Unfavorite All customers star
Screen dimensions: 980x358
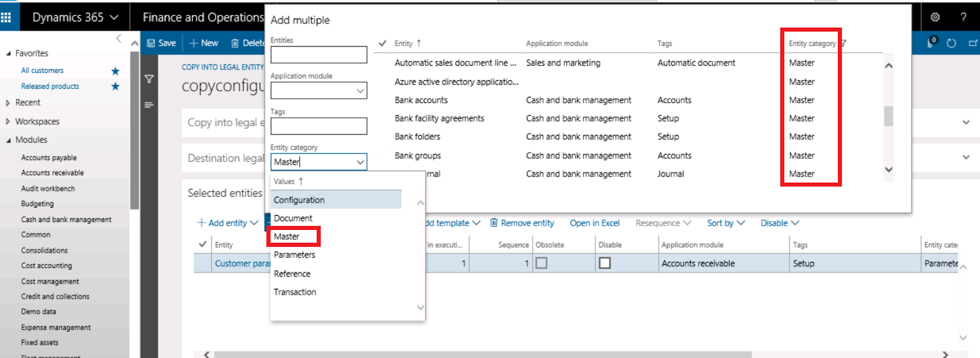pyautogui.click(x=115, y=71)
